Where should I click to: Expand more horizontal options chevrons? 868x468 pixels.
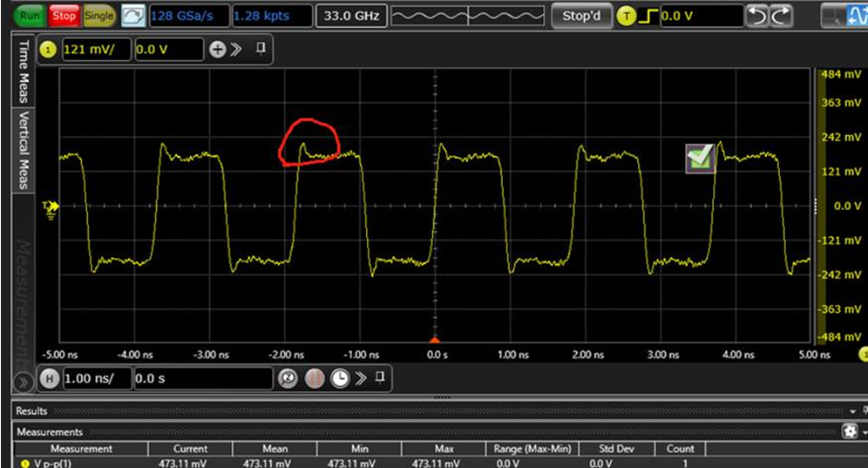(361, 379)
